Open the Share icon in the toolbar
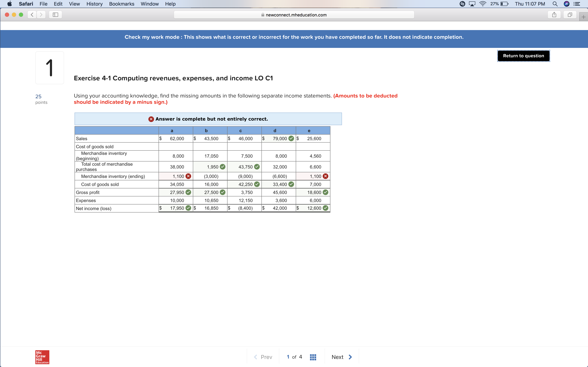 554,15
